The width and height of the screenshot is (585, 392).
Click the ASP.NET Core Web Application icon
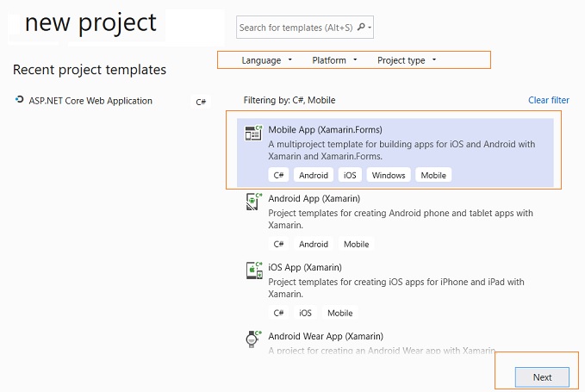(x=19, y=100)
